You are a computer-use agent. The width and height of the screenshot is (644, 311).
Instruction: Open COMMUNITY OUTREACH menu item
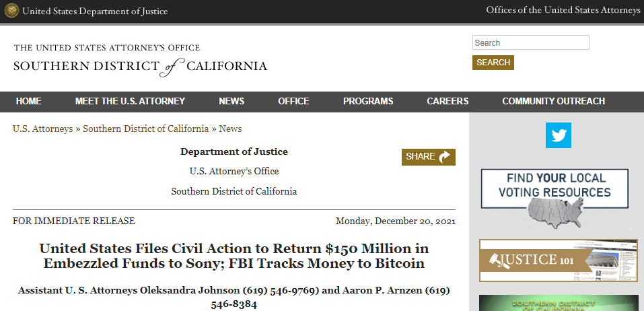(553, 102)
